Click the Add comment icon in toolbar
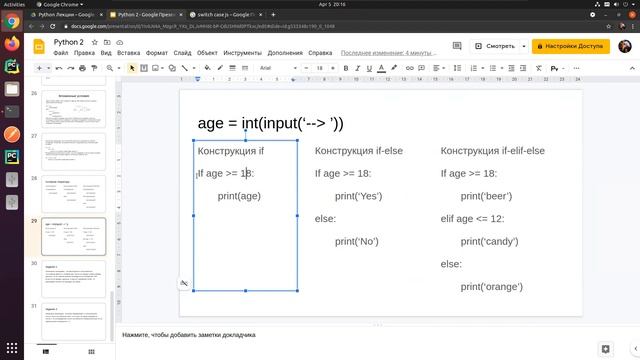The width and height of the screenshot is (640, 360). [x=421, y=68]
